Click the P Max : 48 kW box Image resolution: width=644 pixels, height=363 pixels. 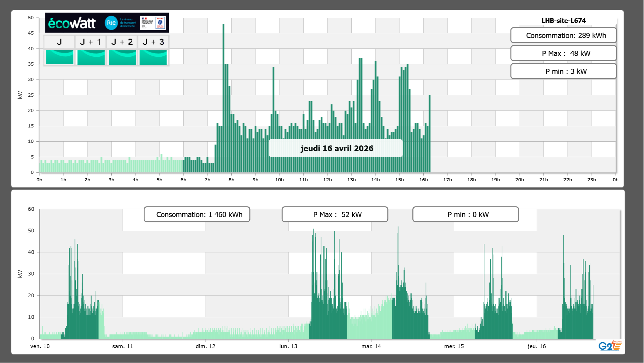563,53
